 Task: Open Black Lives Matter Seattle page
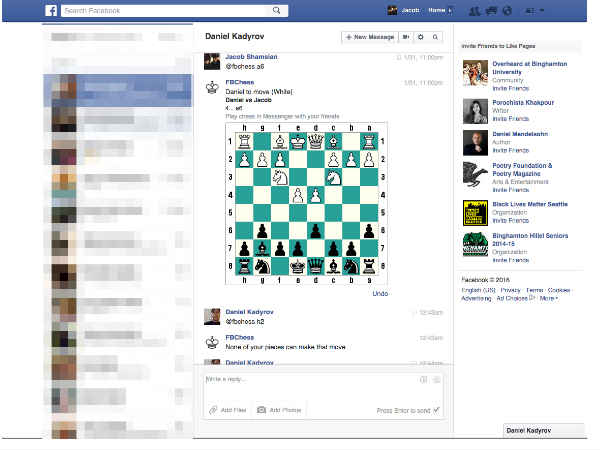pyautogui.click(x=530, y=204)
